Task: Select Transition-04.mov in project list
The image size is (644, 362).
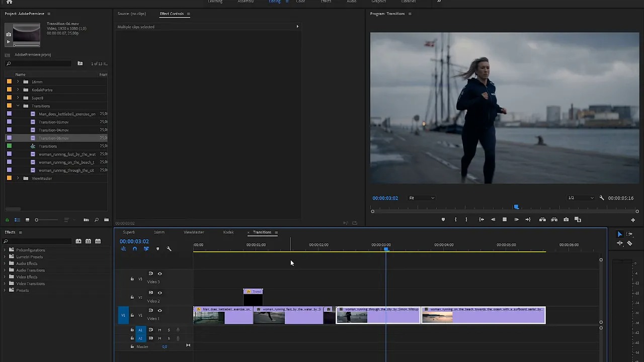Action: pyautogui.click(x=54, y=130)
